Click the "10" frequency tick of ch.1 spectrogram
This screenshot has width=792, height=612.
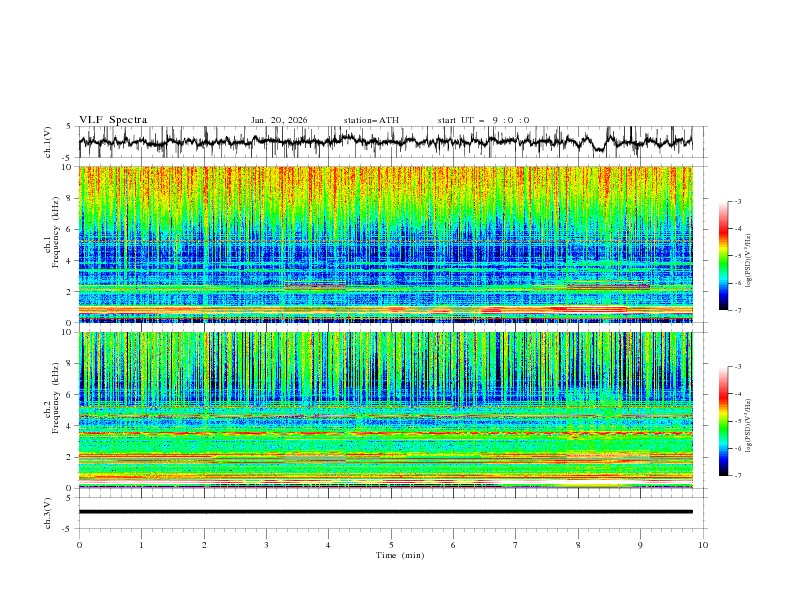[x=67, y=167]
